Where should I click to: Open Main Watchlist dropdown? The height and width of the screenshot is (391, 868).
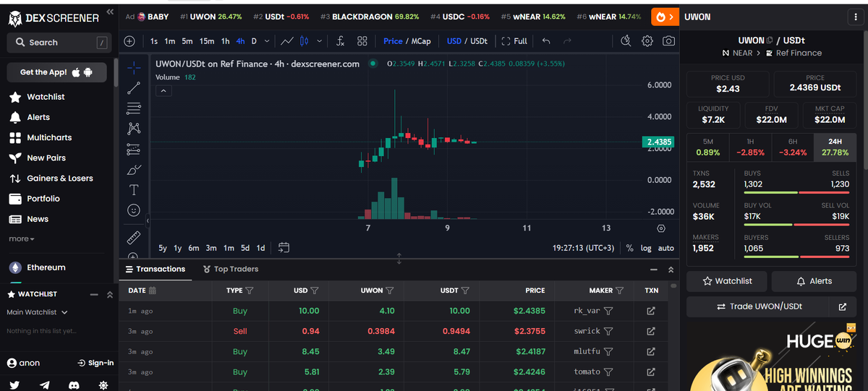pyautogui.click(x=37, y=312)
